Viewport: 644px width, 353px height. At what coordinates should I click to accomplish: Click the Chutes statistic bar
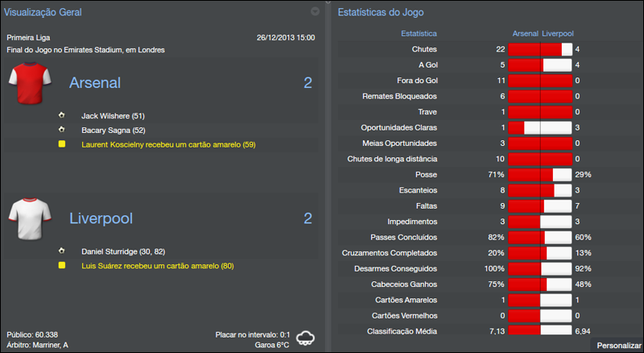point(539,50)
